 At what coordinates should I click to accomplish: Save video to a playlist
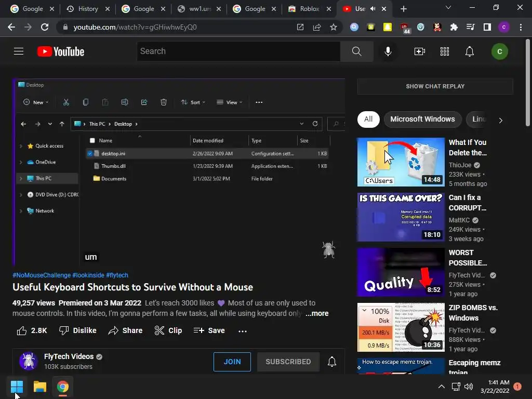[209, 330]
